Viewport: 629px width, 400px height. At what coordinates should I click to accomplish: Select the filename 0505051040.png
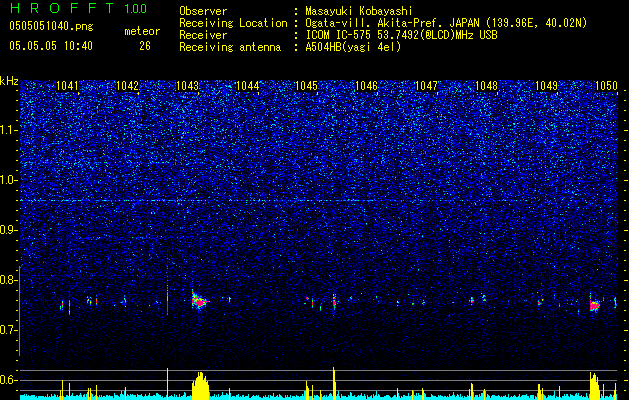pos(51,27)
